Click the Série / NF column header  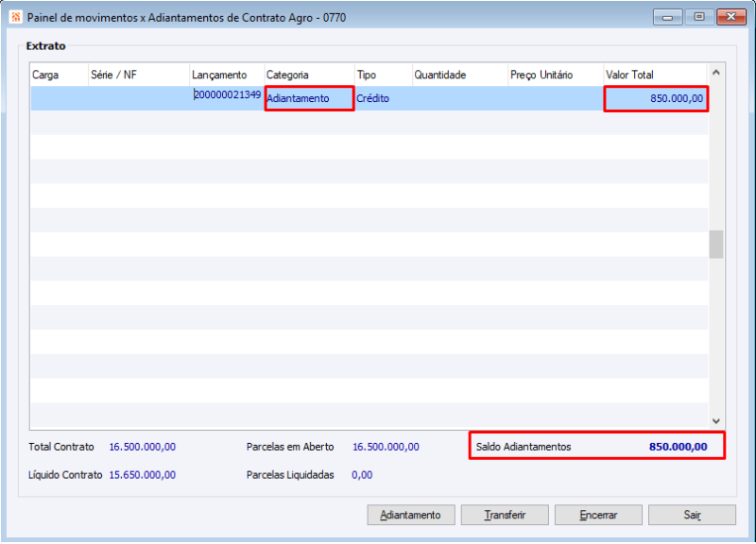pos(139,75)
